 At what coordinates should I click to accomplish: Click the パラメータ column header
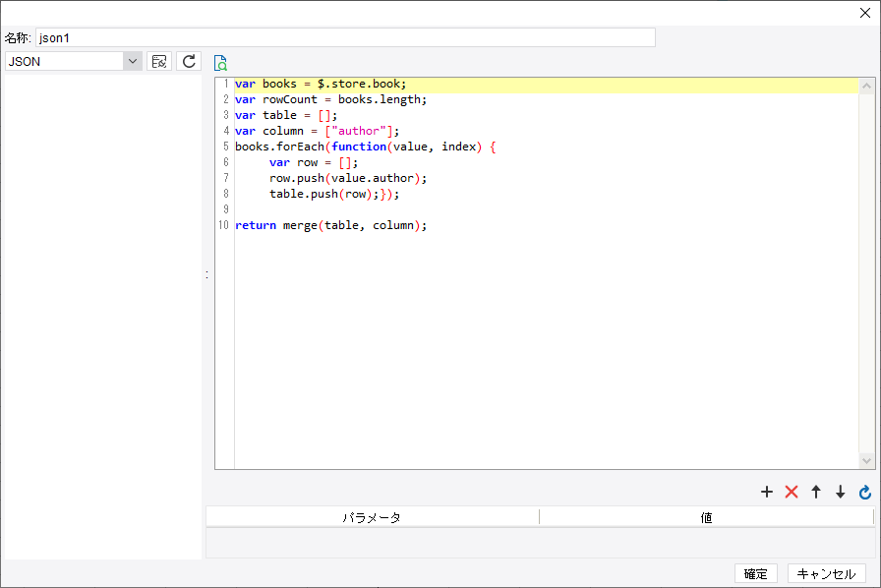click(x=372, y=516)
